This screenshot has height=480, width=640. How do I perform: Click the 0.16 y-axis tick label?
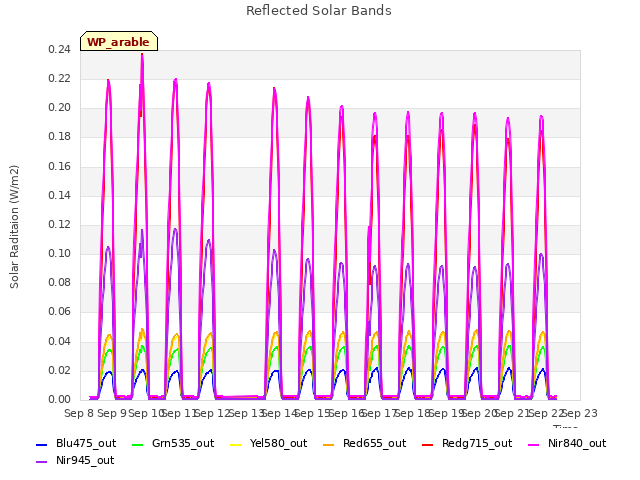coord(59,166)
